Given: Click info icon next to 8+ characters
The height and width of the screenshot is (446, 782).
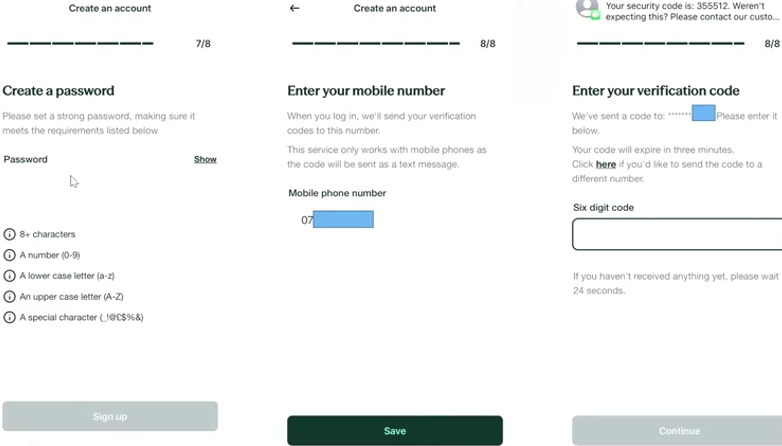Looking at the screenshot, I should [x=9, y=234].
